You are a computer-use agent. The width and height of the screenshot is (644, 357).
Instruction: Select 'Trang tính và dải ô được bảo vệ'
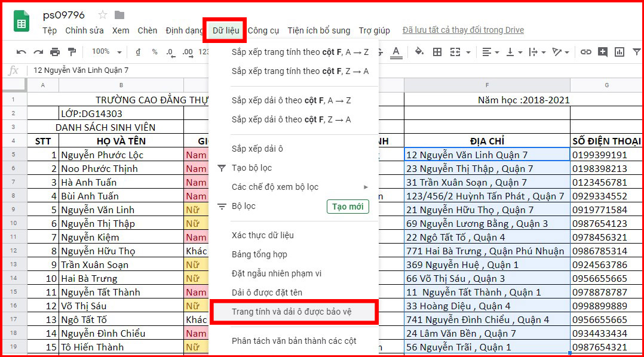click(293, 312)
